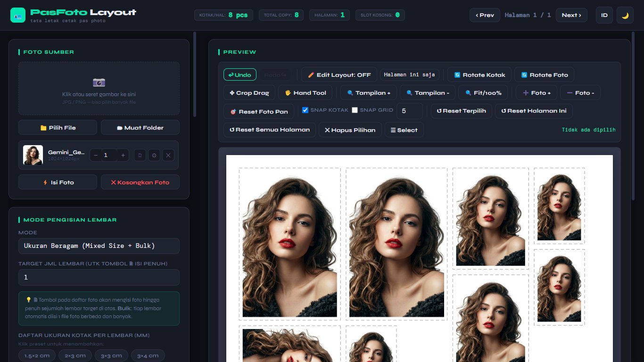Add the 3×4 cm size preset
The image size is (644, 362).
coord(148,356)
